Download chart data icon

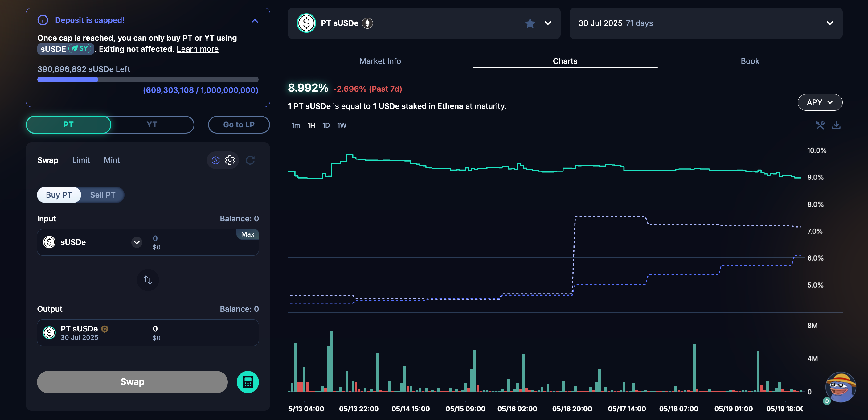pyautogui.click(x=836, y=126)
